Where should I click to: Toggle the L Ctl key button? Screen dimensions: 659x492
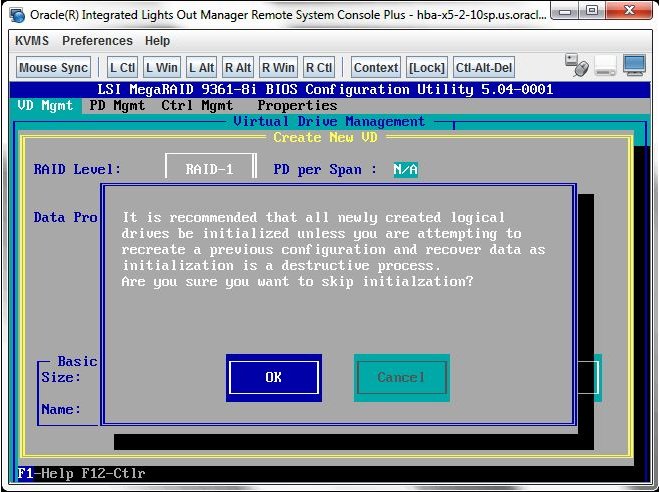point(122,68)
